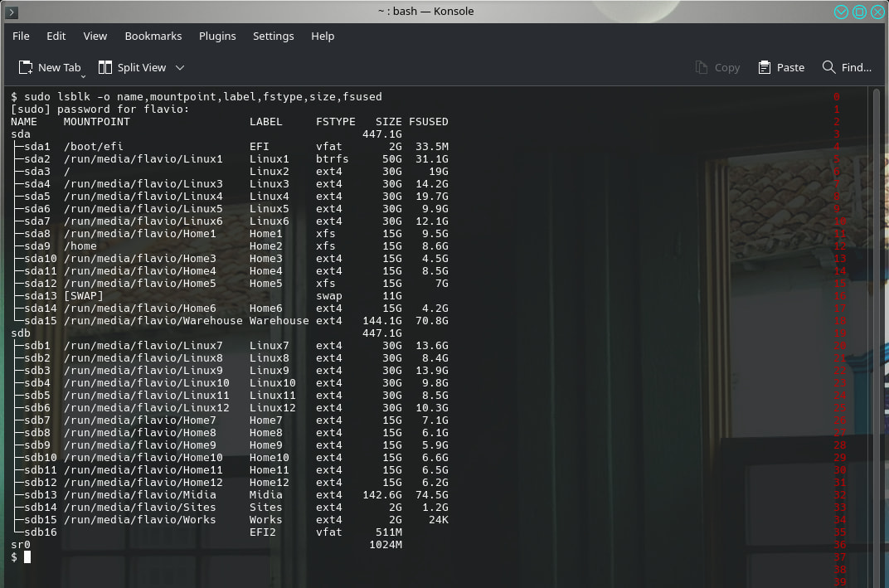The image size is (889, 588).
Task: Open the Help menu
Action: click(323, 36)
